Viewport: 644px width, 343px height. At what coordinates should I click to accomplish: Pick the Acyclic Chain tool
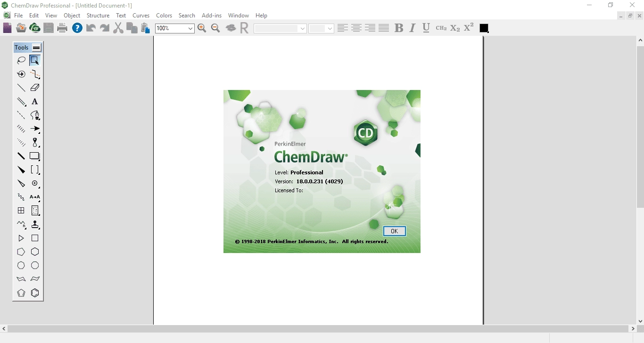(x=21, y=224)
